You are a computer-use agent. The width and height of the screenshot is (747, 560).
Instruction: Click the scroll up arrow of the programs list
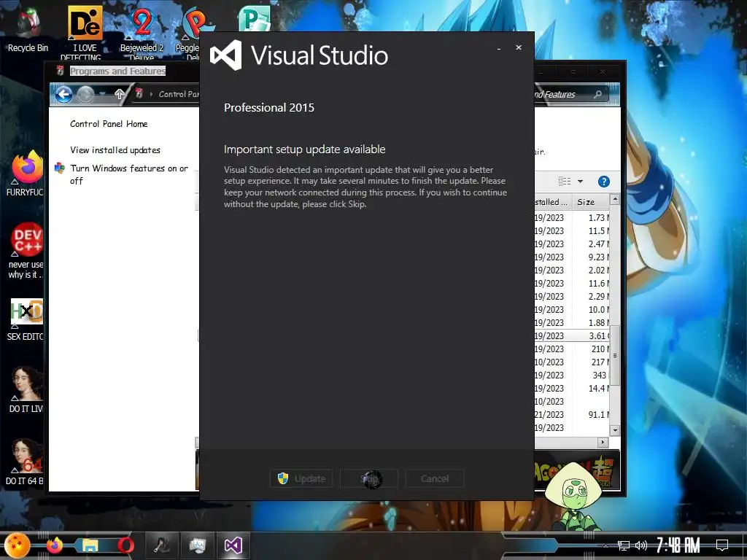pos(615,199)
